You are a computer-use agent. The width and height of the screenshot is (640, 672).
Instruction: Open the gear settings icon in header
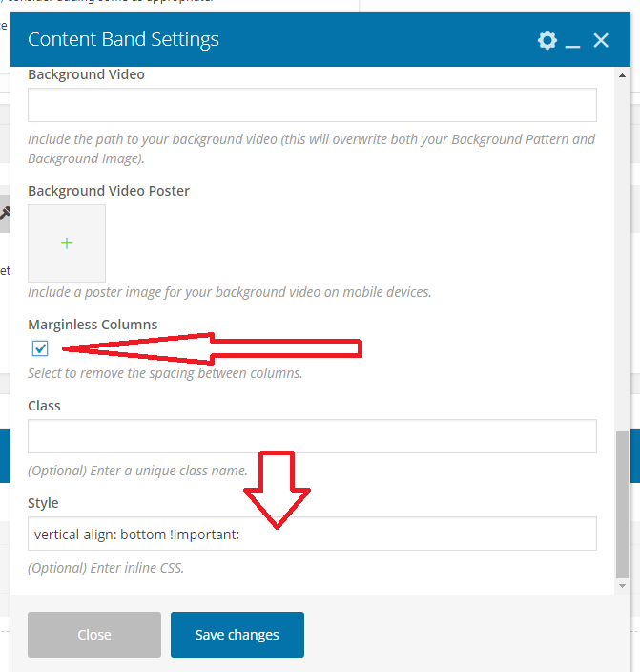coord(547,40)
